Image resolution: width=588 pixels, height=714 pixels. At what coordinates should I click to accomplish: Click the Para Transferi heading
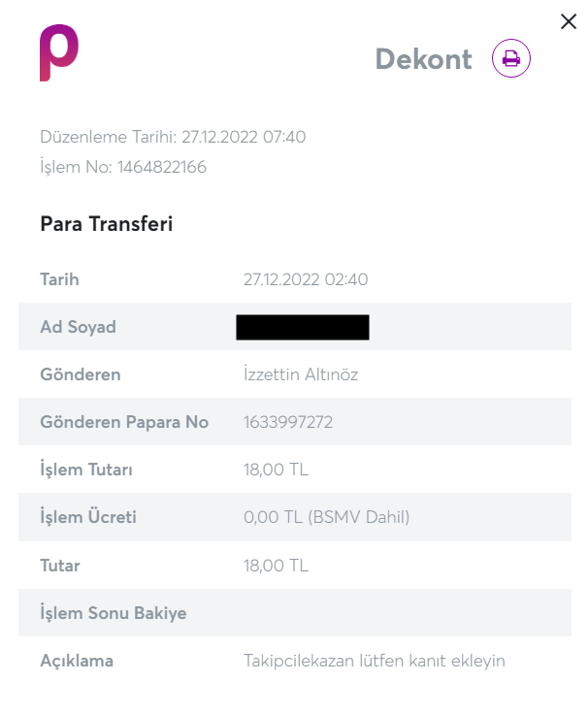coord(106,224)
